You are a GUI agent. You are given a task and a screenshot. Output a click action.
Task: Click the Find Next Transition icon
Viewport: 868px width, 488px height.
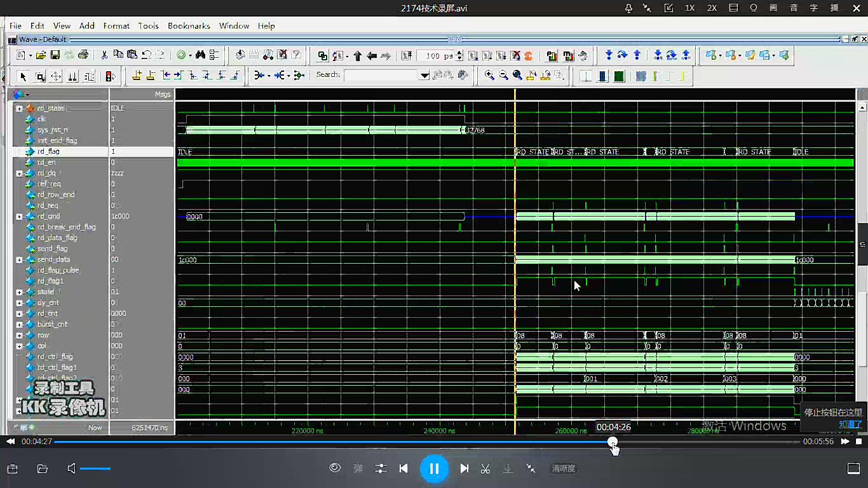point(179,76)
